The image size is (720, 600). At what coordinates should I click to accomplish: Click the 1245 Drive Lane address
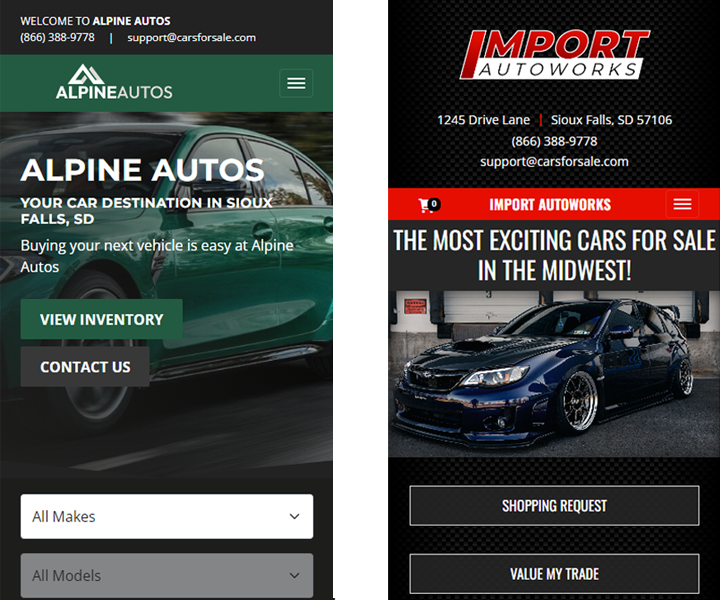pos(484,120)
